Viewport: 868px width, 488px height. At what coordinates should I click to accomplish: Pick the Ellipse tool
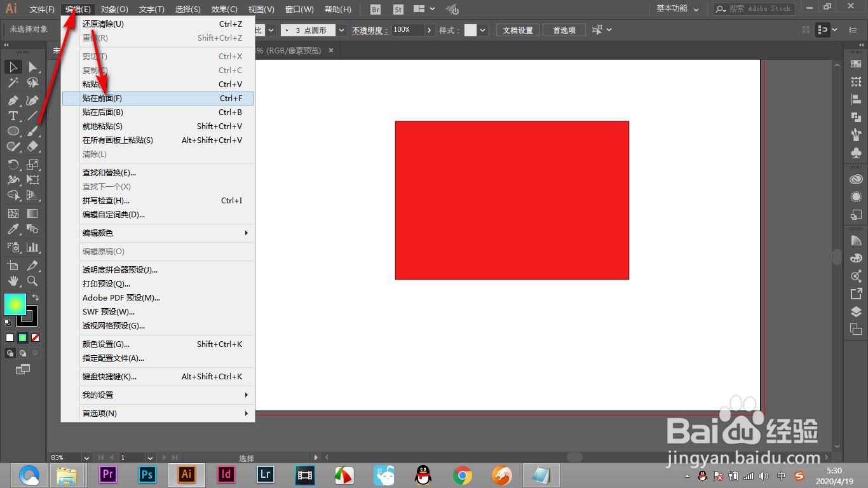click(13, 131)
